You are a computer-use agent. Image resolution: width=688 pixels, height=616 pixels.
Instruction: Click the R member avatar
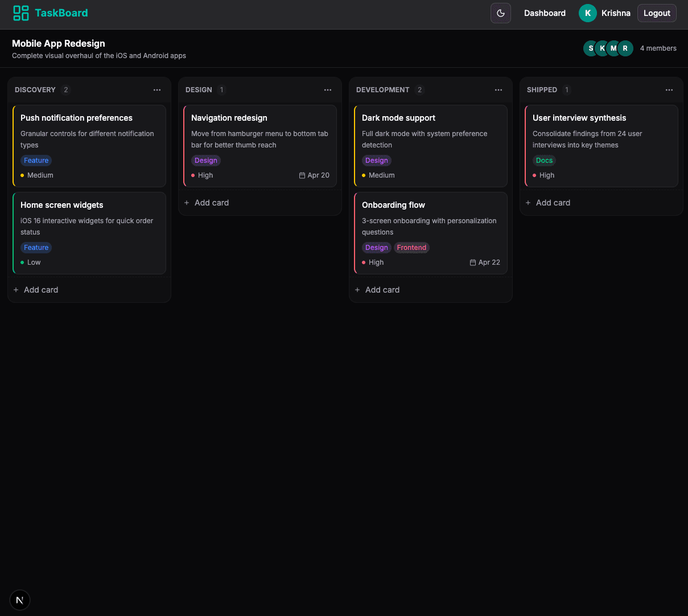[625, 48]
